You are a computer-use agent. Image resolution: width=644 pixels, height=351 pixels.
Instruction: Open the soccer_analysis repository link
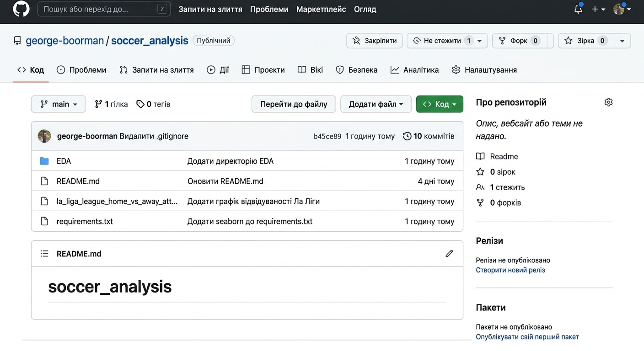click(150, 41)
